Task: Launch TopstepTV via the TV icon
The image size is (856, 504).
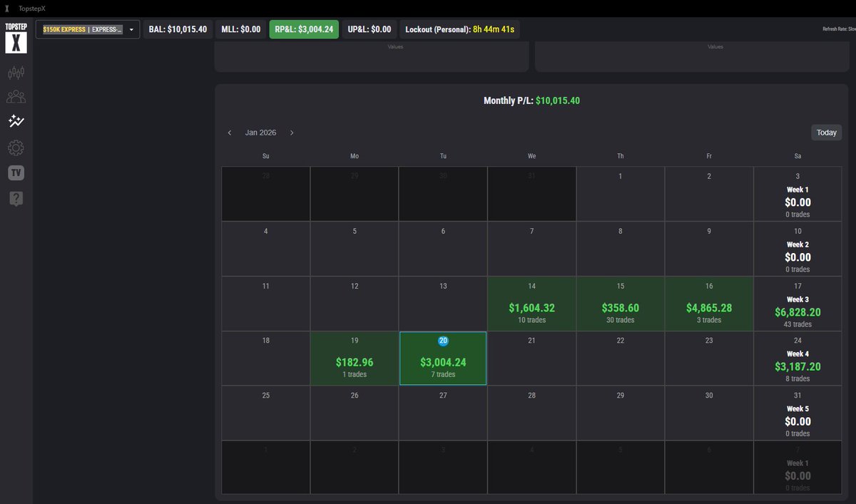Action: (x=16, y=172)
